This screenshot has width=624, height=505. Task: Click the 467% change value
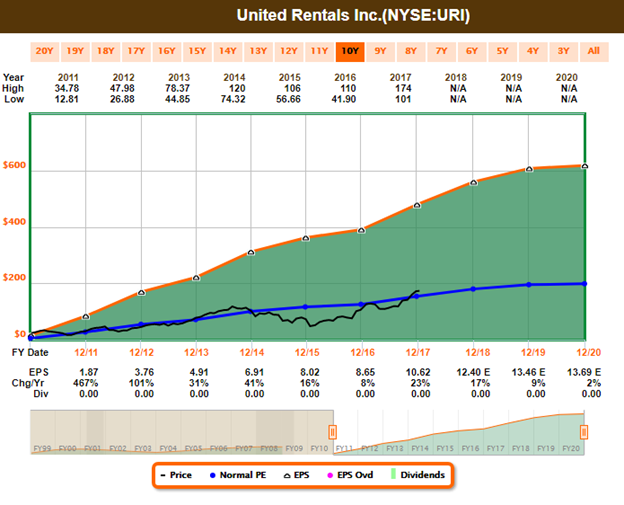pos(86,383)
